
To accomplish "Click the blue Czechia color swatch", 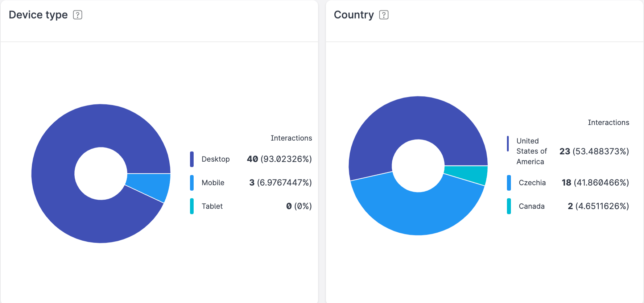I will click(x=509, y=183).
